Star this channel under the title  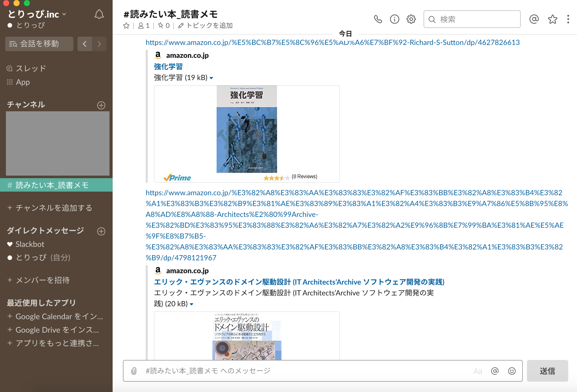(126, 26)
